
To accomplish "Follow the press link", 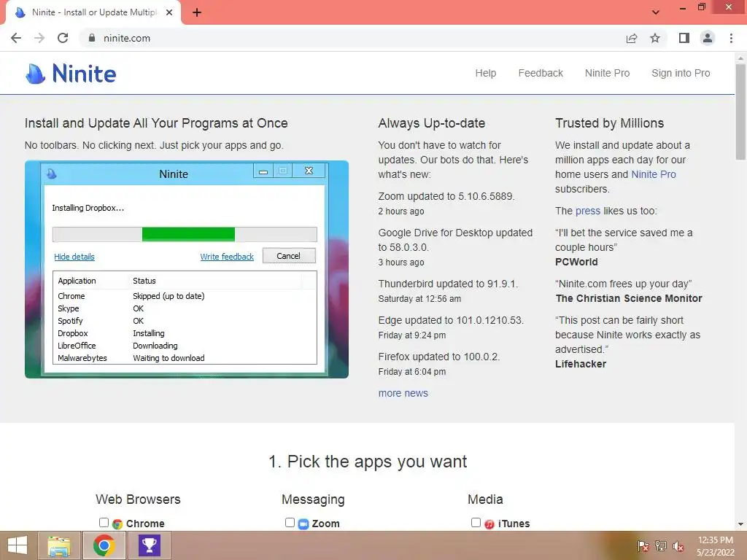I will pyautogui.click(x=588, y=211).
